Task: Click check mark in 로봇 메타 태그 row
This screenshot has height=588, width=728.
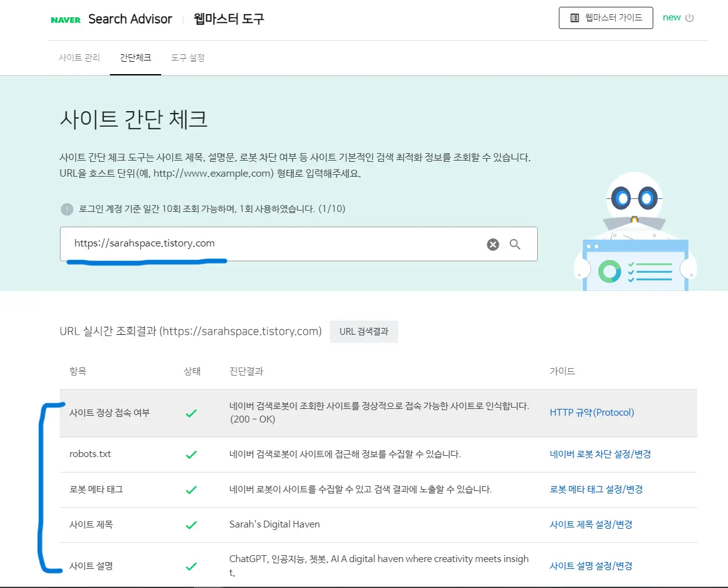Action: coord(191,490)
